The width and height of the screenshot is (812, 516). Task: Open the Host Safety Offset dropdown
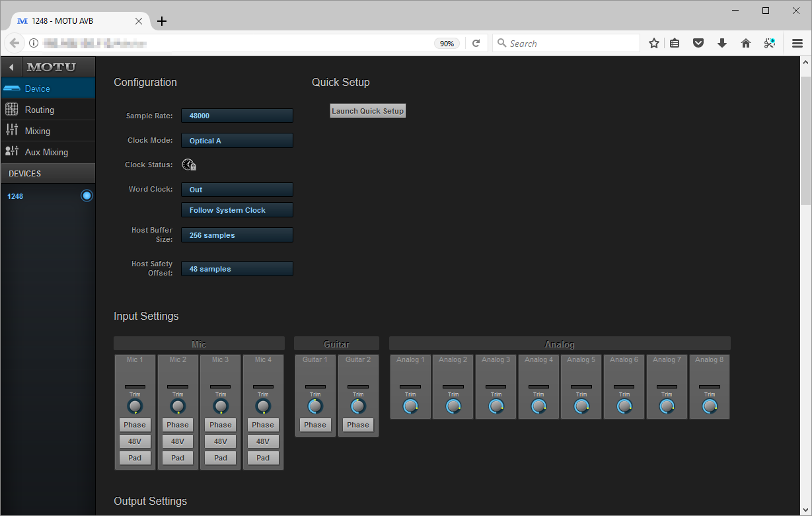coord(237,269)
